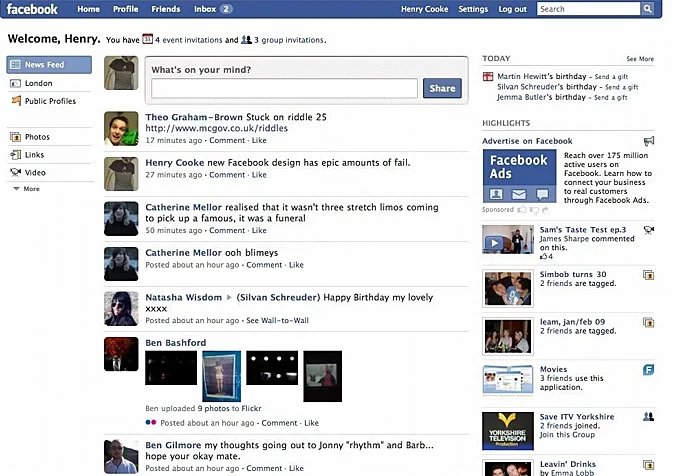Screen dimensions: 680x476
Task: Click the application icon beside Movies
Action: (x=648, y=370)
